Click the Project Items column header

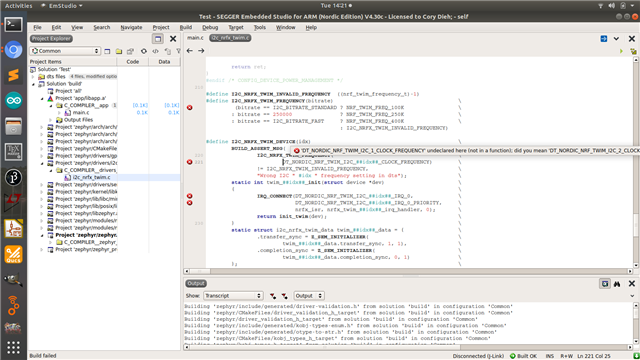click(x=73, y=62)
